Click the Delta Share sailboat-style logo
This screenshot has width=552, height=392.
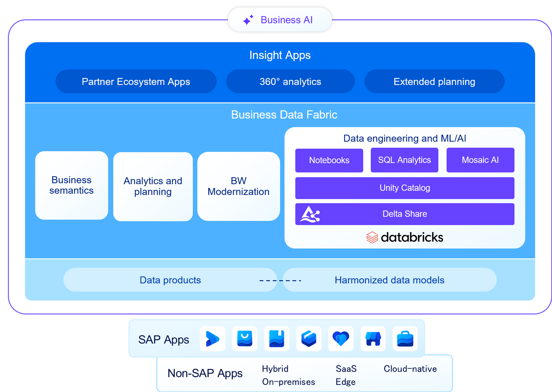tap(310, 214)
